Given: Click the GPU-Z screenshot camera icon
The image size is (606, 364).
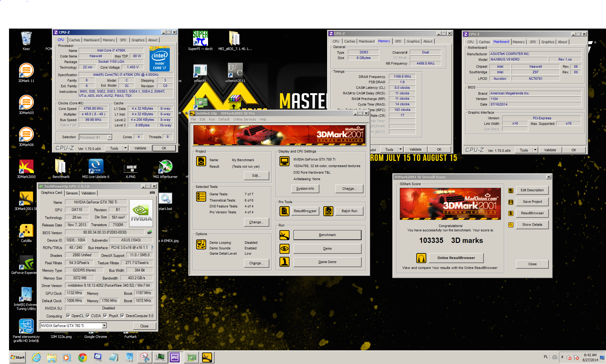Looking at the screenshot, I should pos(152,193).
